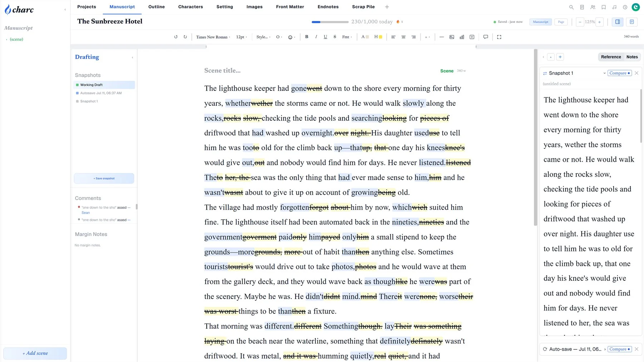Open search with the magnifier icon

(x=571, y=7)
